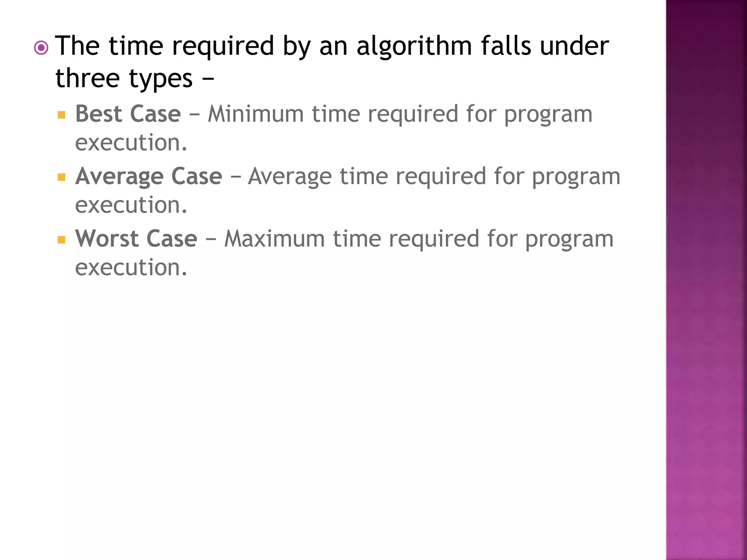Viewport: 747px width, 560px height.
Task: Click 'execution.' under the Average Case line
Action: pos(131,205)
